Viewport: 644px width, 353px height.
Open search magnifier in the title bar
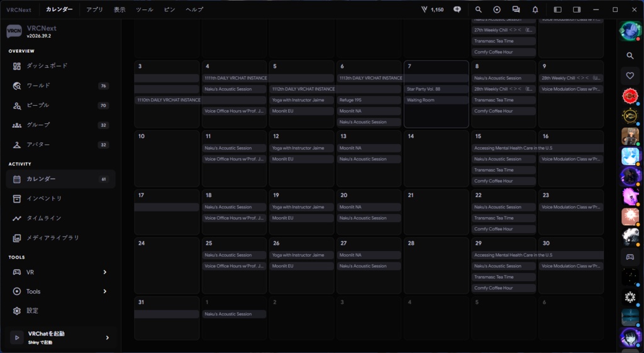[479, 9]
